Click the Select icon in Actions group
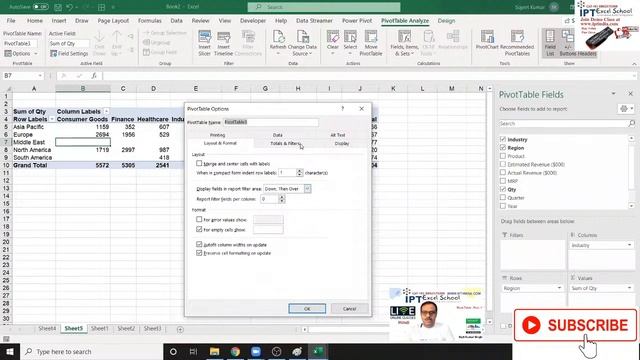The image size is (640, 360). click(x=350, y=42)
